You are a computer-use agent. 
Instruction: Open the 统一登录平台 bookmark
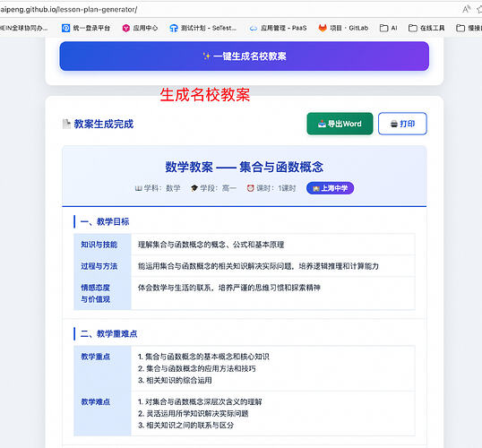tap(86, 28)
